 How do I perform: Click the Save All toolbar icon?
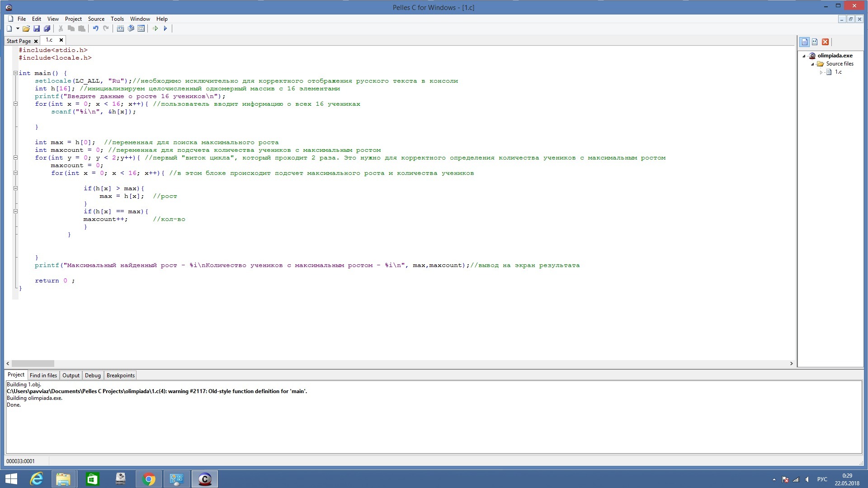(x=47, y=28)
